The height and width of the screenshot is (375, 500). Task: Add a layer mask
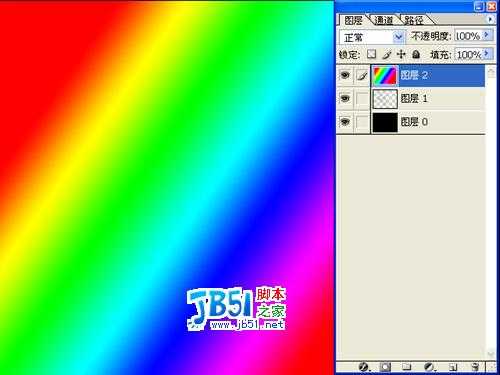[385, 367]
